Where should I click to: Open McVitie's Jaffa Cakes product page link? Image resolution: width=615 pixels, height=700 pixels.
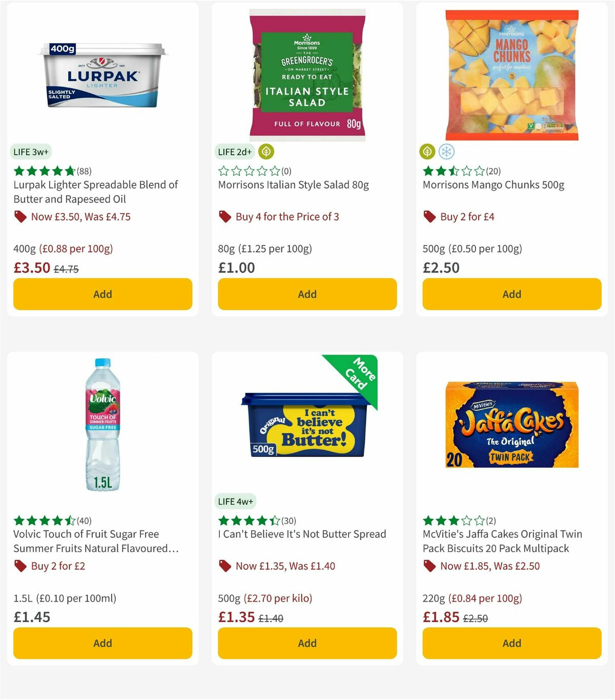(x=502, y=541)
